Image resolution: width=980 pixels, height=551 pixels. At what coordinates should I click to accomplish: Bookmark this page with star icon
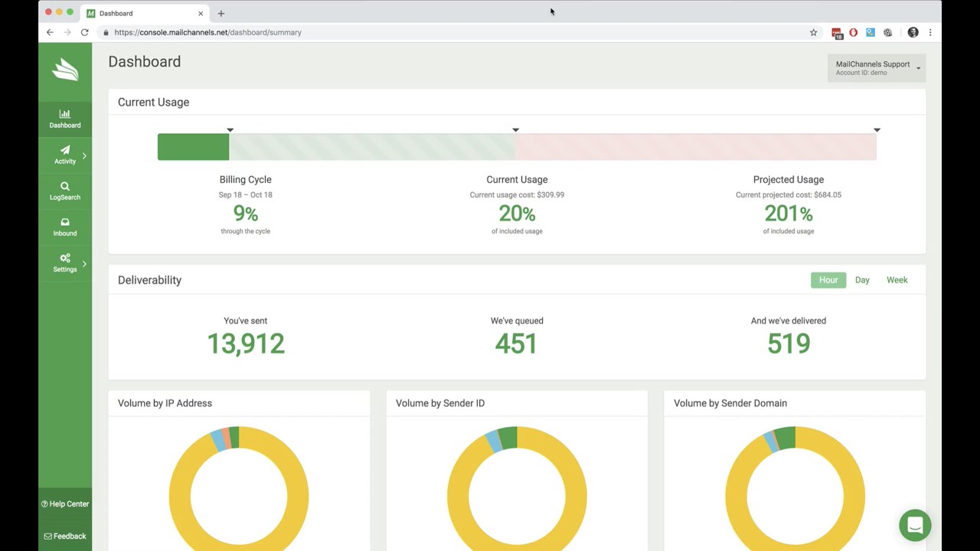coord(813,32)
